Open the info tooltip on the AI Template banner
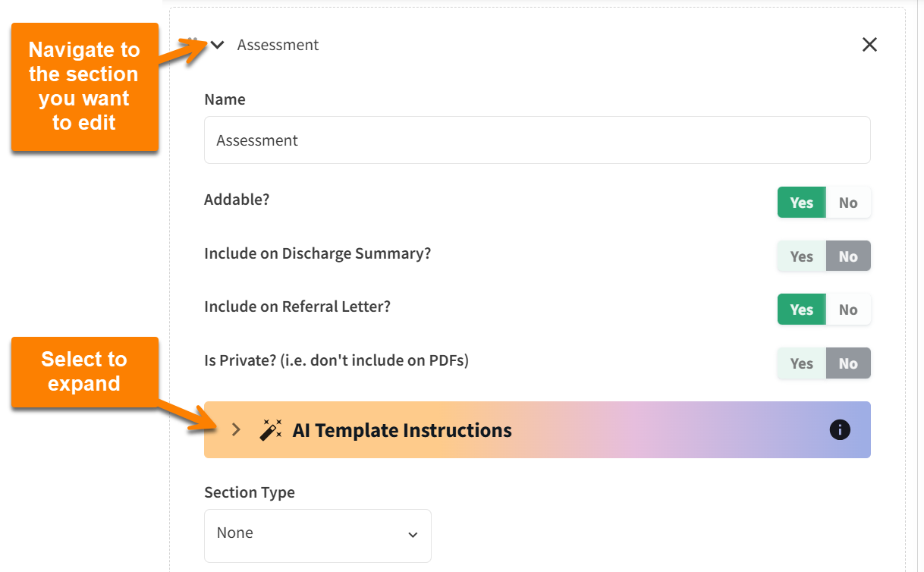Screen dimensions: 924x572 [x=840, y=429]
